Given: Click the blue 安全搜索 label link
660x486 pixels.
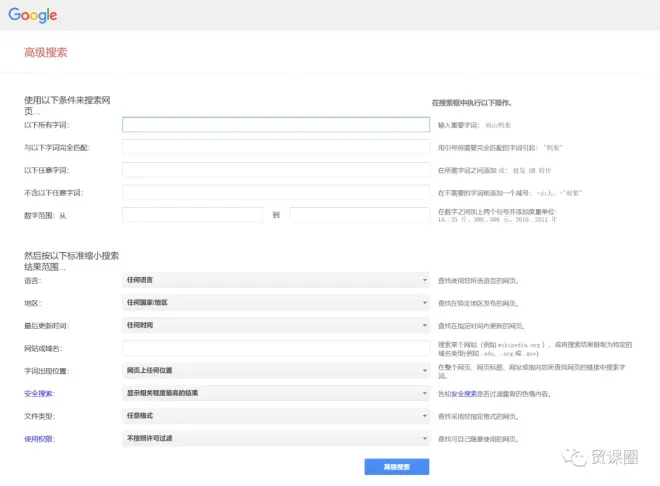Looking at the screenshot, I should pos(39,393).
